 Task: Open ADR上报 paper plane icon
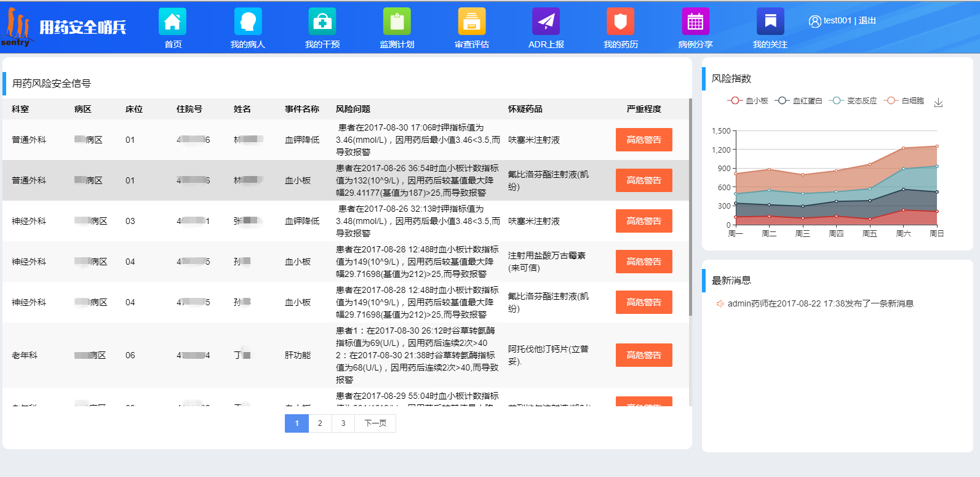[546, 22]
